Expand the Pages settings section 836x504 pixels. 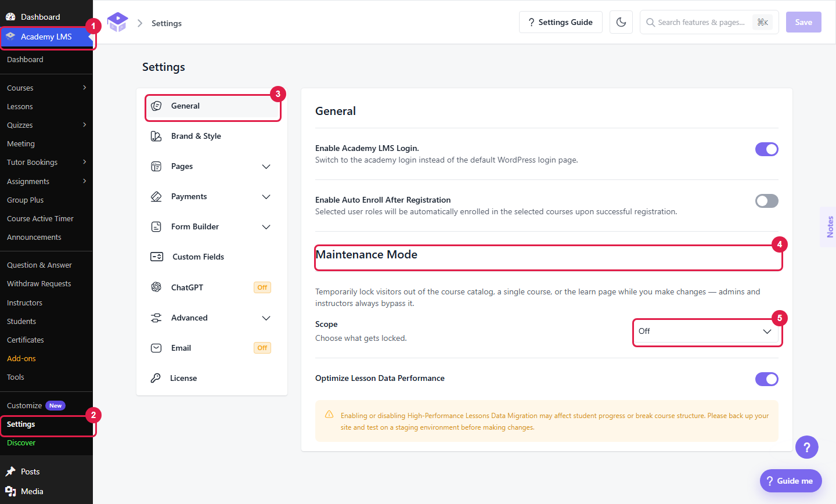[x=266, y=167]
